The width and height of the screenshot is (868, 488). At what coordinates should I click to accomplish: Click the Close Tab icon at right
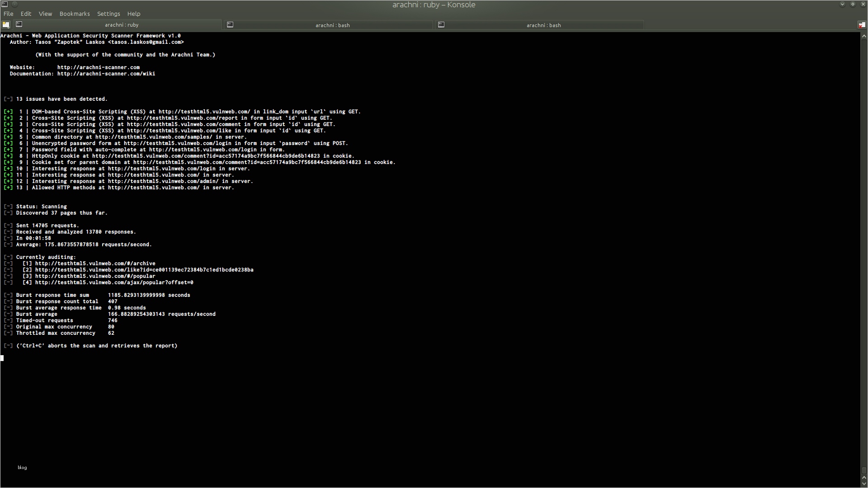[862, 25]
